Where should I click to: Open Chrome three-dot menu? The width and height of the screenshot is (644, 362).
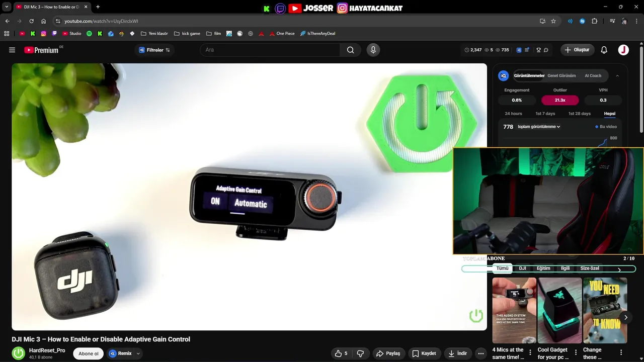[637, 21]
